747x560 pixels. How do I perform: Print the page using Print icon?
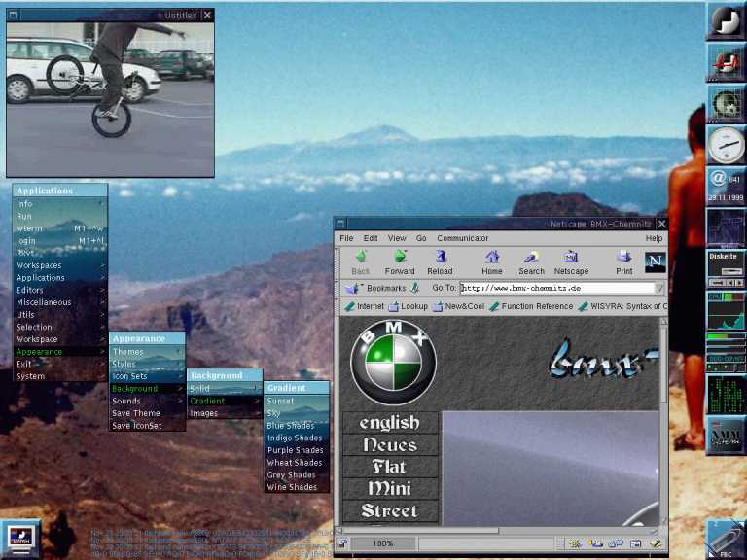pyautogui.click(x=624, y=262)
